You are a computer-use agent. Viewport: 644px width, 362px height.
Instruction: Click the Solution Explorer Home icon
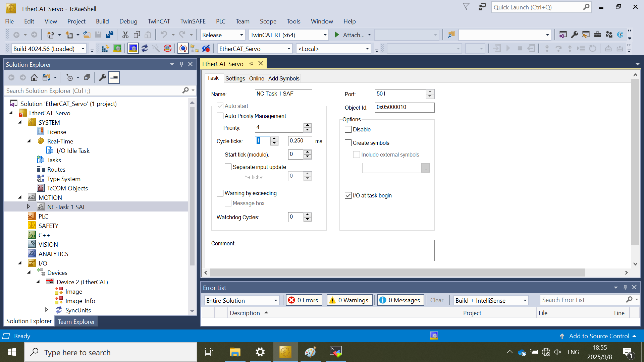pos(34,78)
